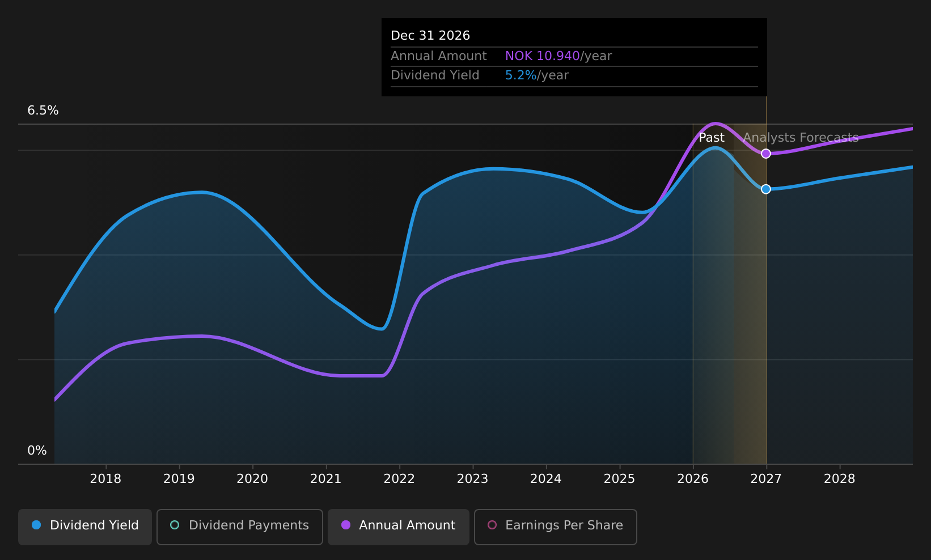Click the 6.5% y-axis label

tap(43, 111)
